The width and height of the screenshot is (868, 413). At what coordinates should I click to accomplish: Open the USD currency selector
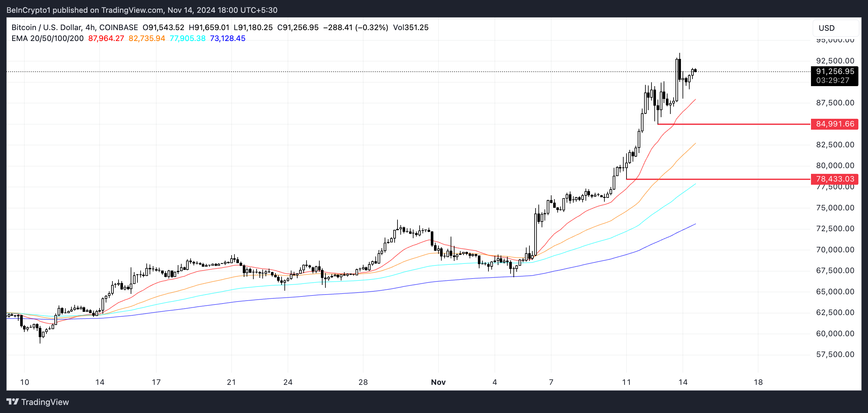point(835,28)
